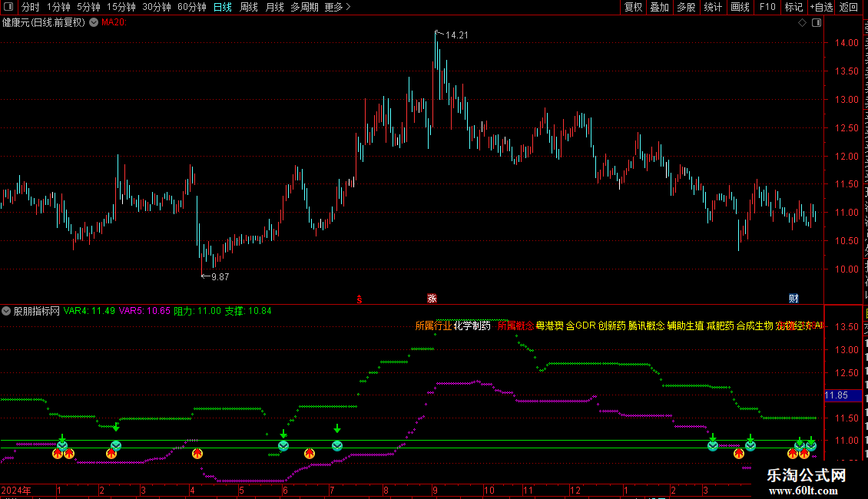Click the 减肥药 concept label
The image size is (868, 499).
pos(721,326)
